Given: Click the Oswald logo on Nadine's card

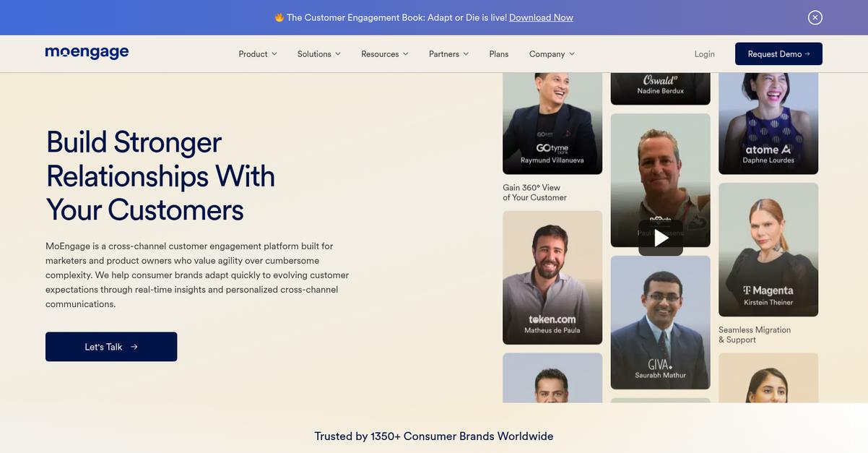Looking at the screenshot, I should tap(660, 79).
